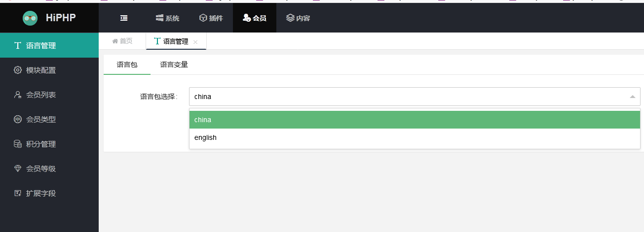This screenshot has width=644, height=232.
Task: Choose the china option in the dropdown
Action: point(415,120)
